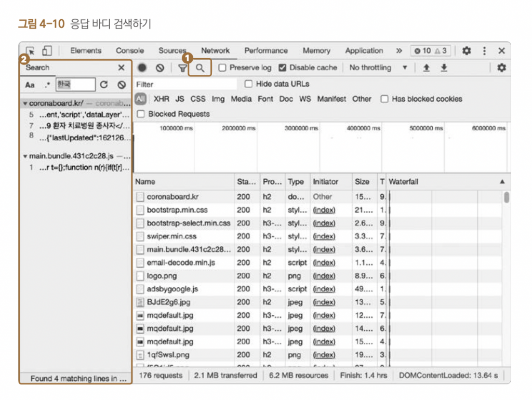Stop recording network log
Viewport: 532px width, 400px height.
click(142, 68)
